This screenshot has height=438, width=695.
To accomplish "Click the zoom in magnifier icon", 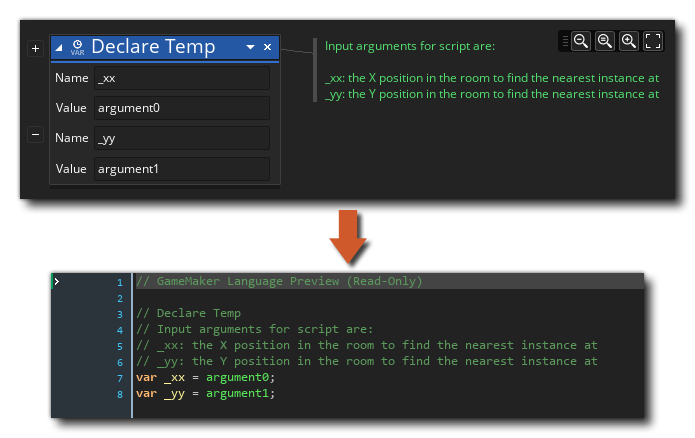I will tap(629, 41).
